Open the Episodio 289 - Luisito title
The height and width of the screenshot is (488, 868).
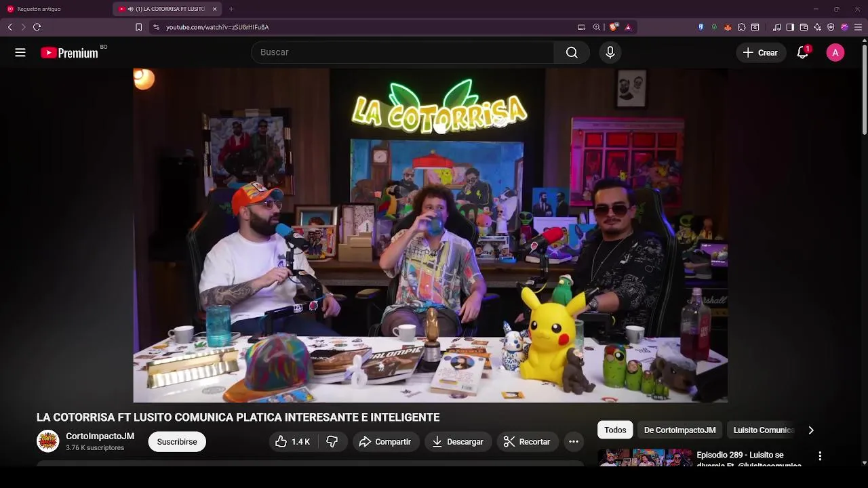[749, 459]
